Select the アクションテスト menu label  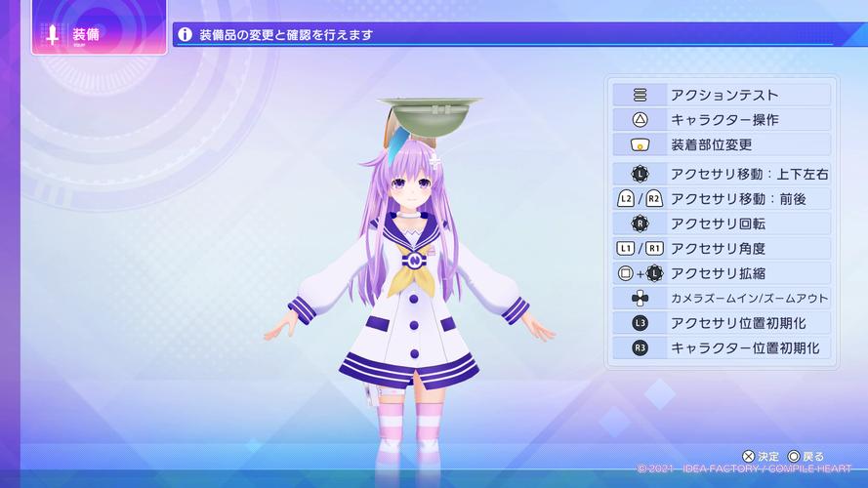pyautogui.click(x=723, y=96)
